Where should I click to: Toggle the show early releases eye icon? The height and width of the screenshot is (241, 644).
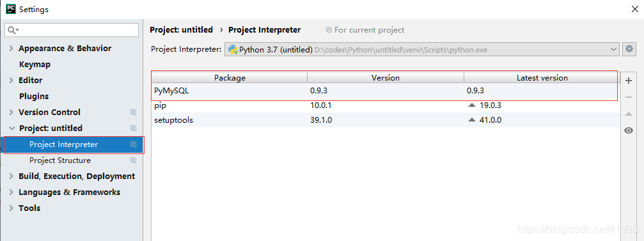point(628,130)
